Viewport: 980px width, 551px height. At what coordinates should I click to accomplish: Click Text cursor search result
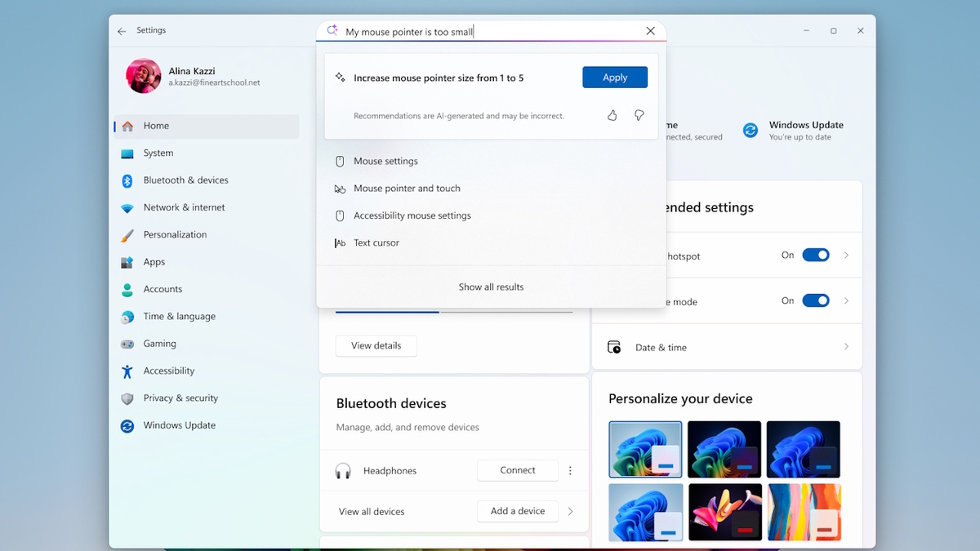tap(491, 243)
